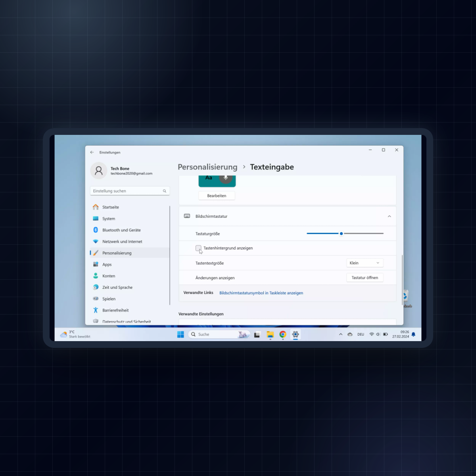The height and width of the screenshot is (476, 476).
Task: Open the Windows Start menu
Action: pos(180,334)
